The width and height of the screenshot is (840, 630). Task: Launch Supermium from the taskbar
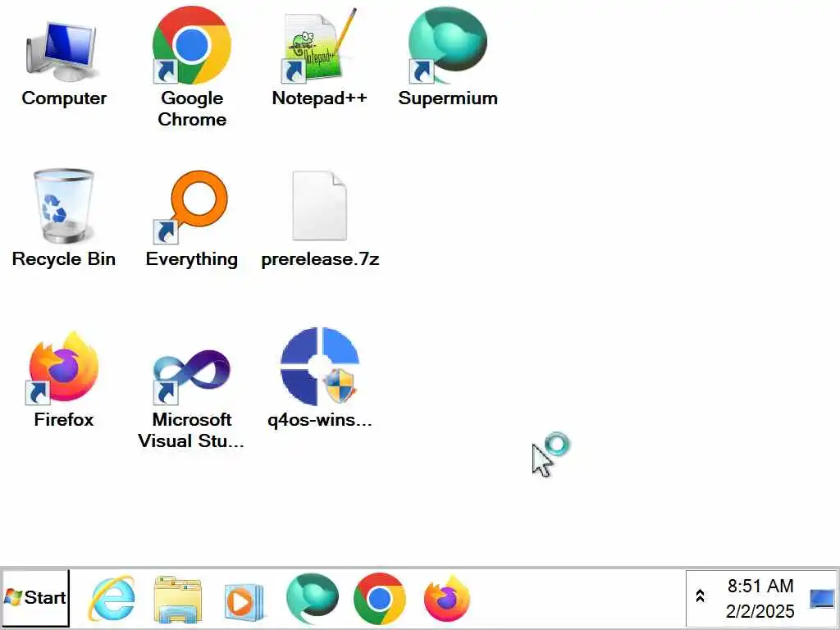click(313, 598)
